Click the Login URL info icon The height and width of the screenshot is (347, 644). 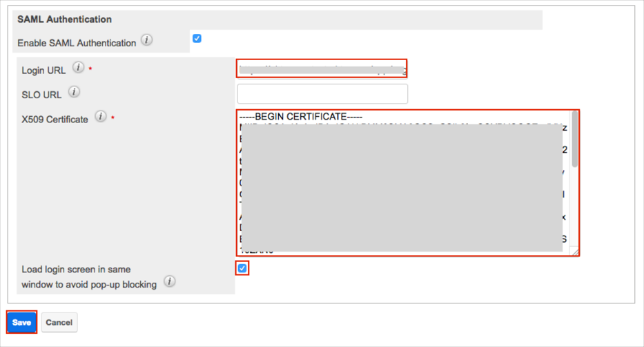click(79, 68)
